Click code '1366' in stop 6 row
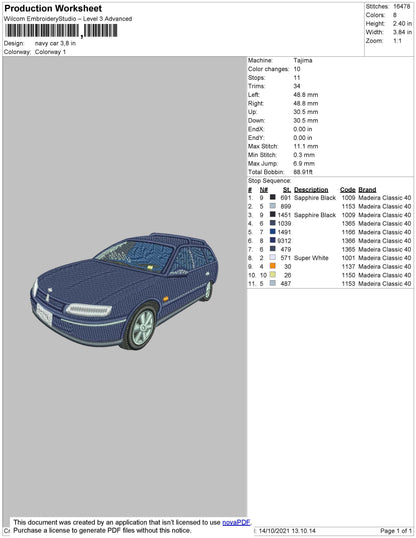The image size is (416, 538). (x=348, y=241)
